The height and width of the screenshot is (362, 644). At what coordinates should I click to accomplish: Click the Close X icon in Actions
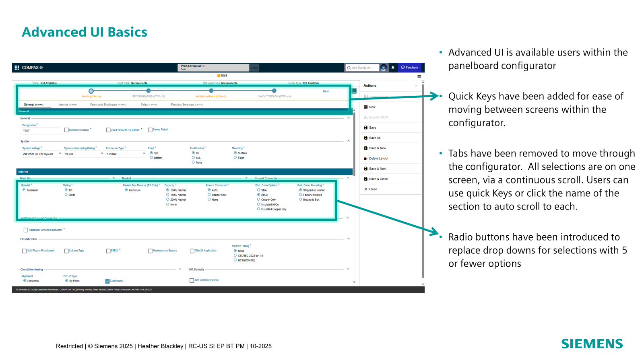[x=365, y=189]
